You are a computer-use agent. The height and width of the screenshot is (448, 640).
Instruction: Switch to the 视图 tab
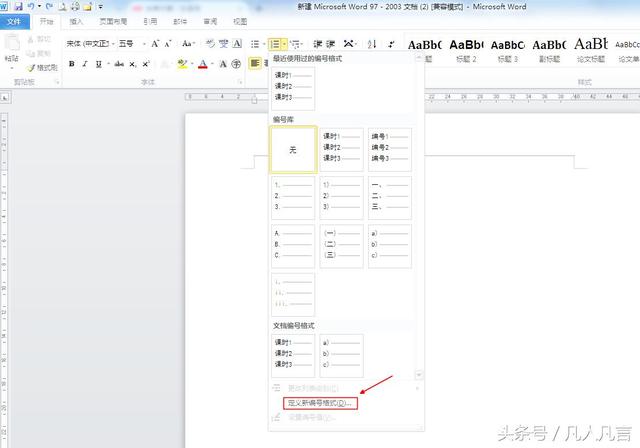point(240,22)
